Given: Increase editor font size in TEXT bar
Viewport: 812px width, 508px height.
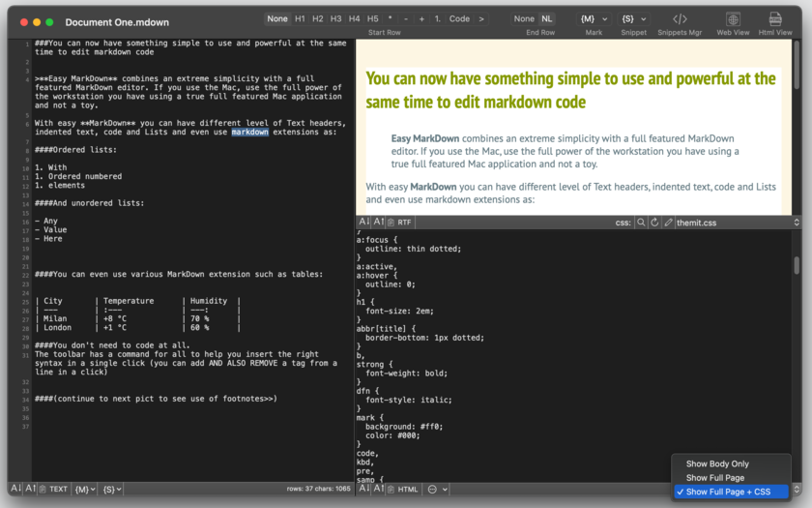Looking at the screenshot, I should (x=31, y=489).
